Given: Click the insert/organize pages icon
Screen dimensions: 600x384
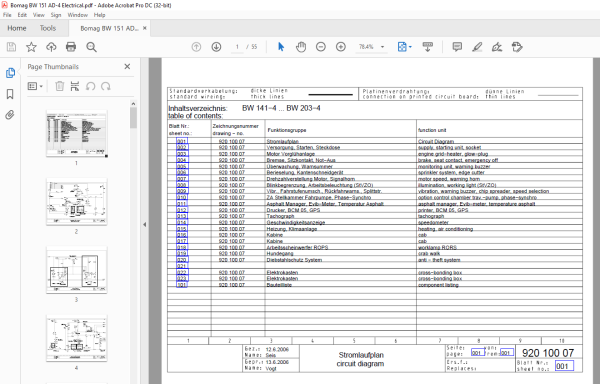Looking at the screenshot, I should (x=75, y=86).
